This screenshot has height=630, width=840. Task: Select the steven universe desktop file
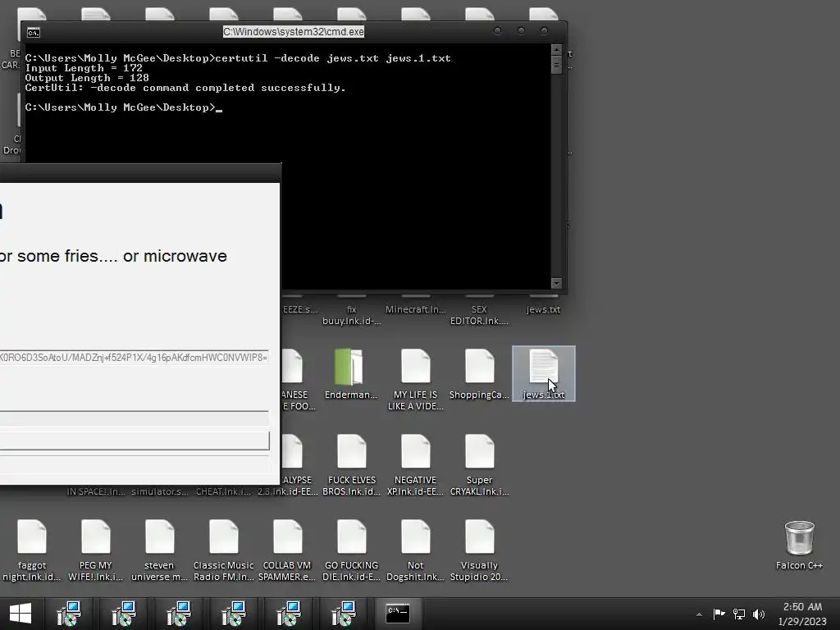(x=159, y=550)
